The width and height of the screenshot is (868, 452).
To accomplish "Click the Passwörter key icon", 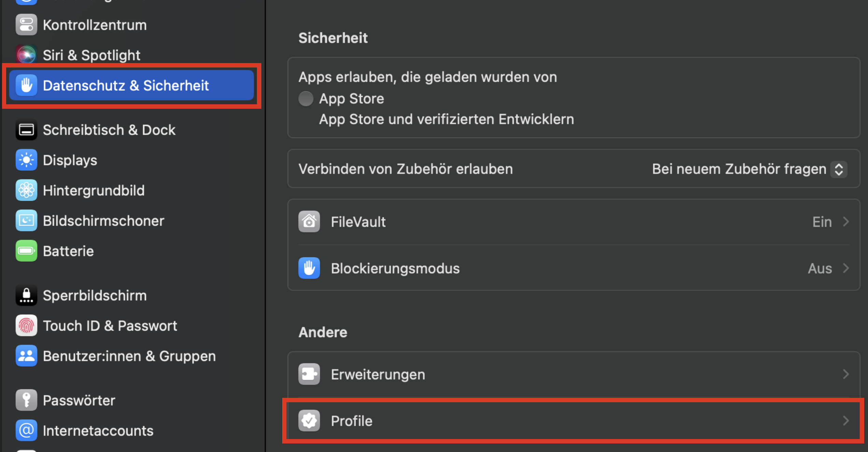I will click(x=26, y=400).
